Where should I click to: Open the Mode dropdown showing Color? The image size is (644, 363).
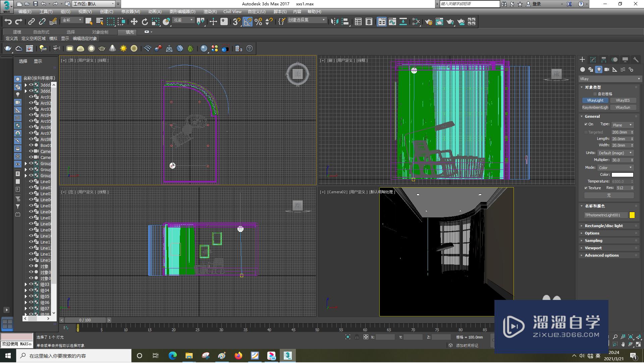point(615,167)
